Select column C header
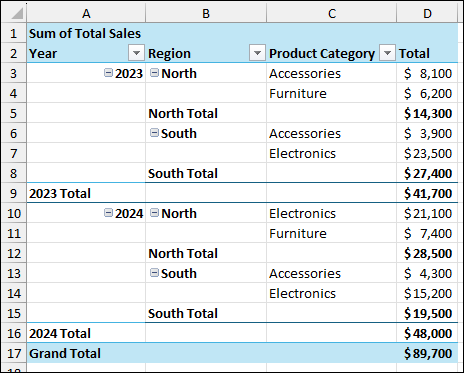The image size is (464, 373). pyautogui.click(x=332, y=13)
